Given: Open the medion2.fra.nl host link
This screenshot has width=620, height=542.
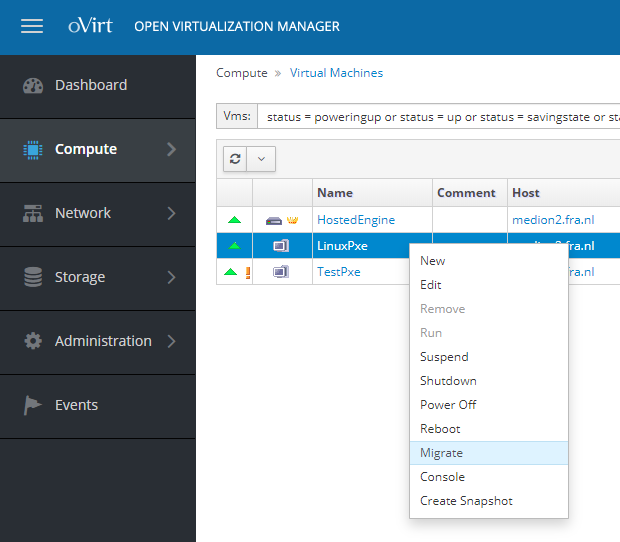Looking at the screenshot, I should click(552, 220).
